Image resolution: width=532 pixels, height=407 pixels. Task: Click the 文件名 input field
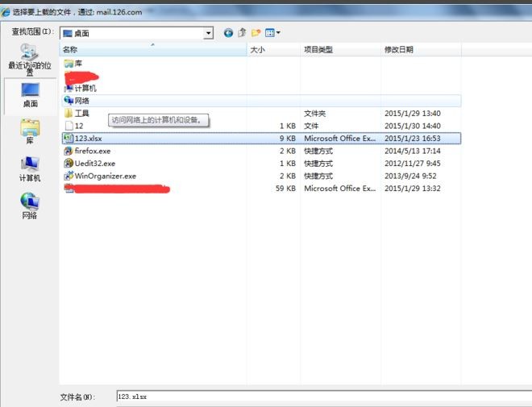(x=322, y=397)
